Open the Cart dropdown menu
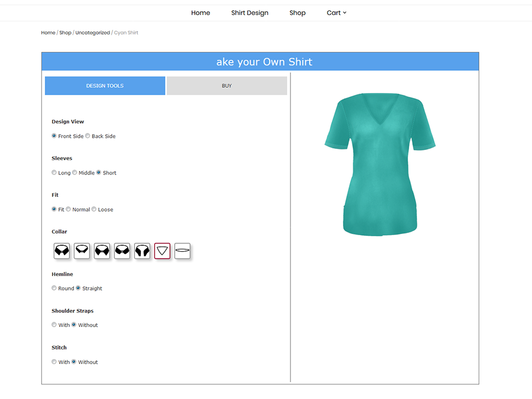The height and width of the screenshot is (399, 532). point(336,13)
